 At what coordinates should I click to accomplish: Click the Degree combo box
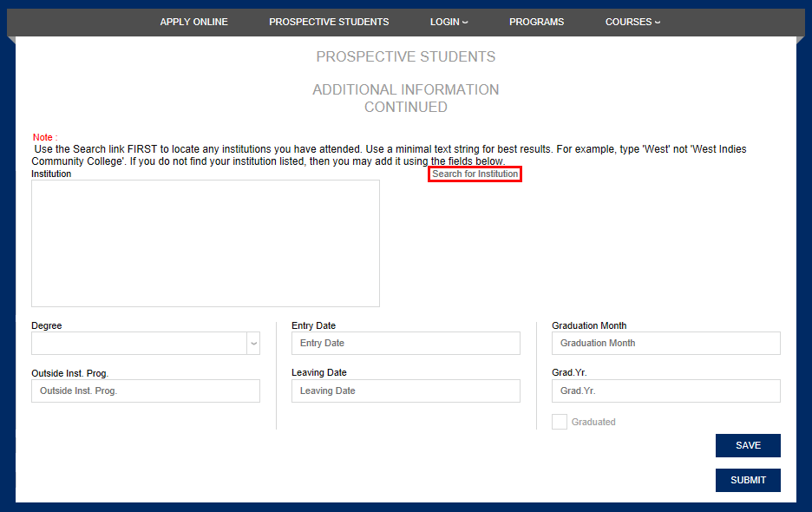point(139,343)
